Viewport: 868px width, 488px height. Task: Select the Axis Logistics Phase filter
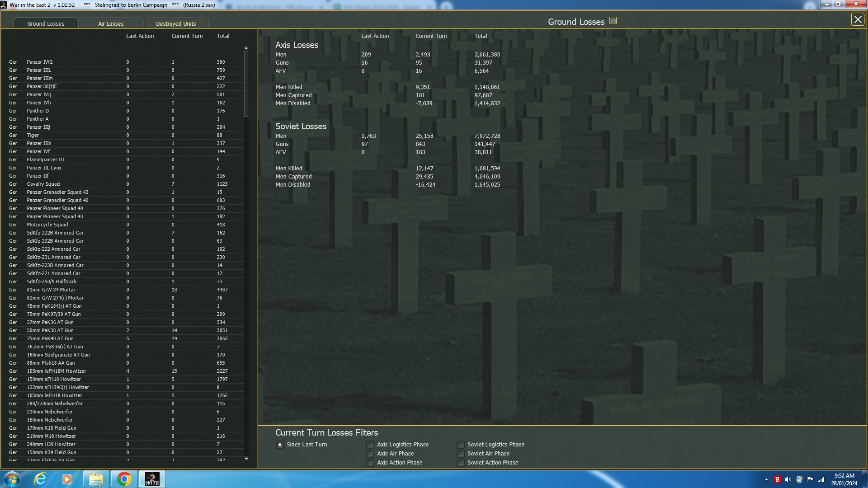[x=370, y=445]
